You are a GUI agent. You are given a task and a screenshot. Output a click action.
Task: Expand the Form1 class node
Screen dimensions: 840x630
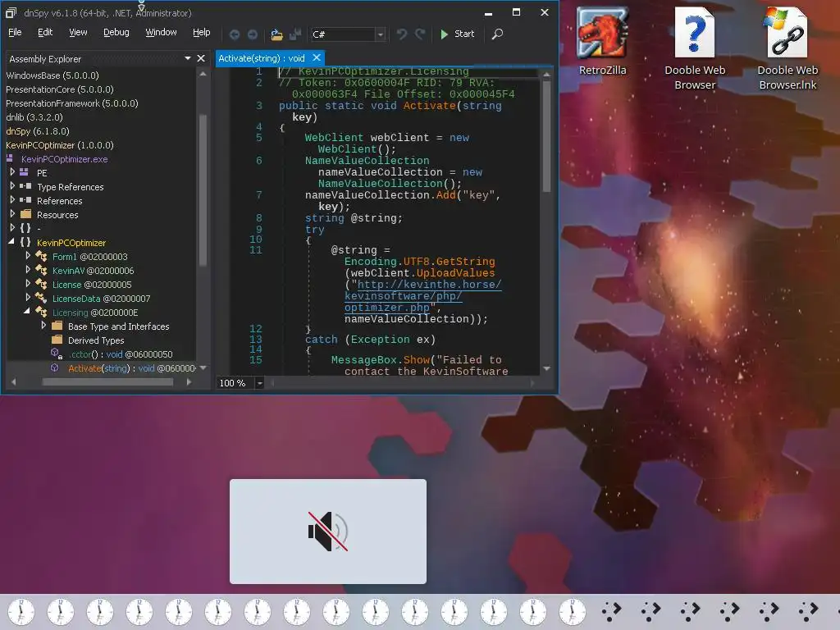28,256
